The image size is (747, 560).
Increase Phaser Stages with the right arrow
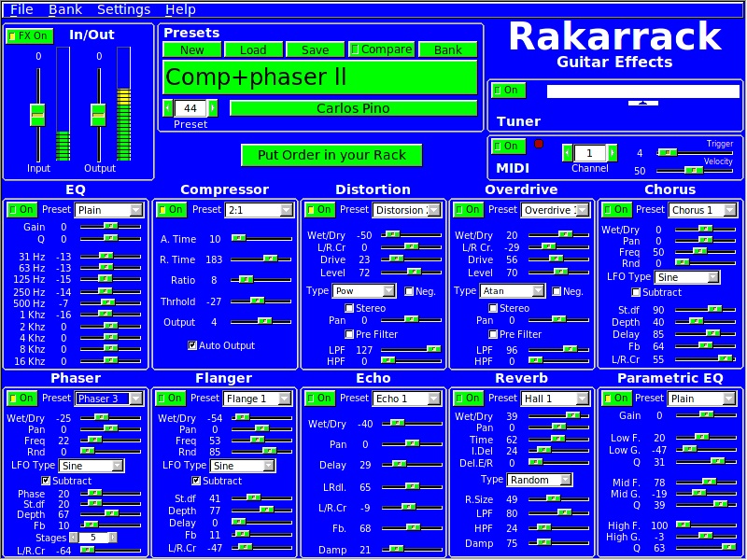pyautogui.click(x=113, y=538)
